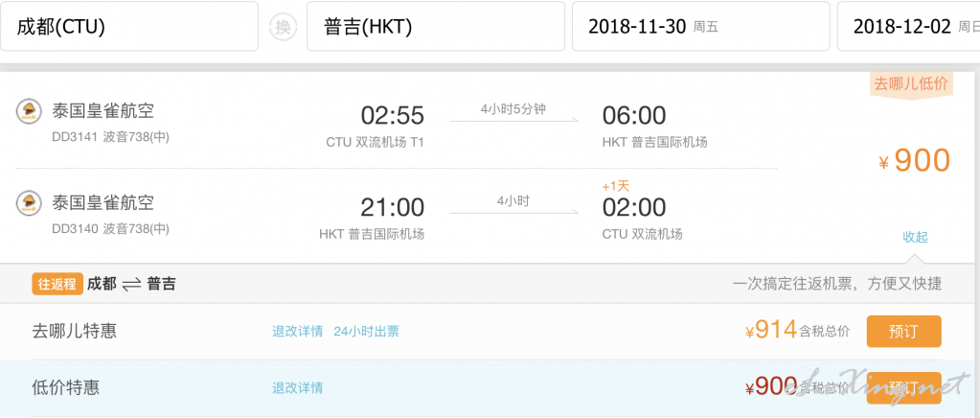Viewport: 980px width, 418px height.
Task: Open 退改详情 for 低价特惠
Action: [x=298, y=388]
